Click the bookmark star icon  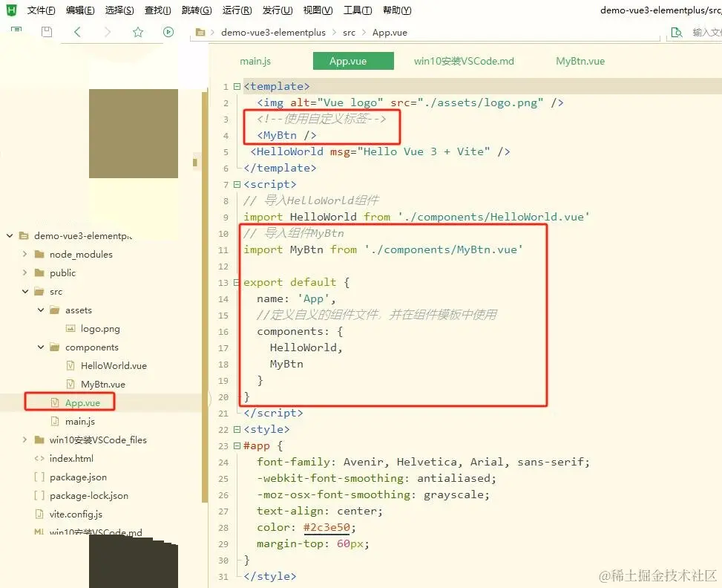tap(138, 31)
